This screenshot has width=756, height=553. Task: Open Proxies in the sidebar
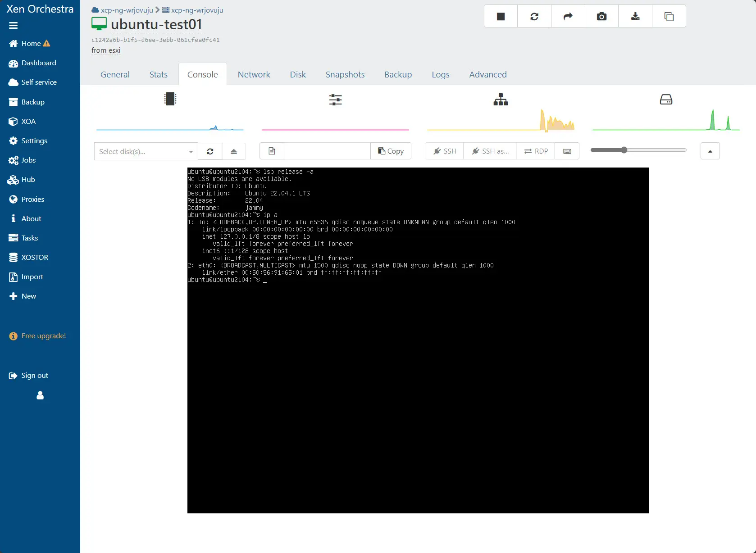pyautogui.click(x=26, y=199)
